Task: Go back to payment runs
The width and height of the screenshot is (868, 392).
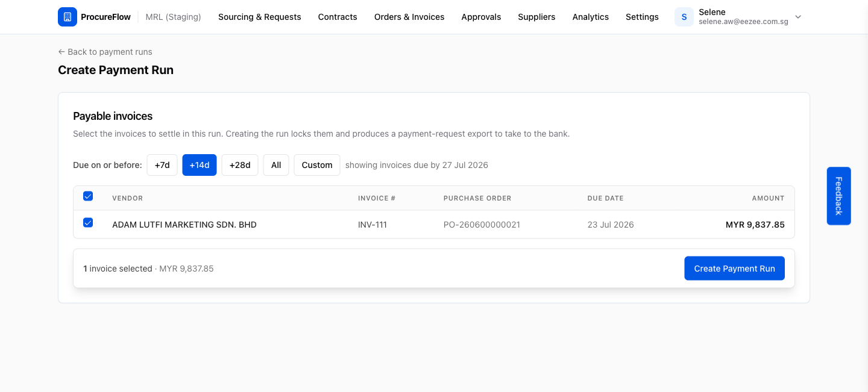Action: [x=105, y=52]
